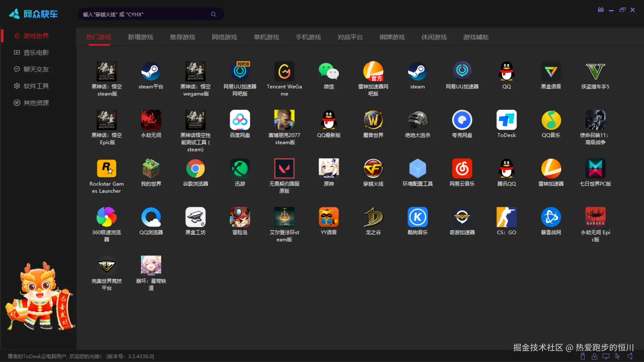Open the steam平台 app icon

point(151,71)
